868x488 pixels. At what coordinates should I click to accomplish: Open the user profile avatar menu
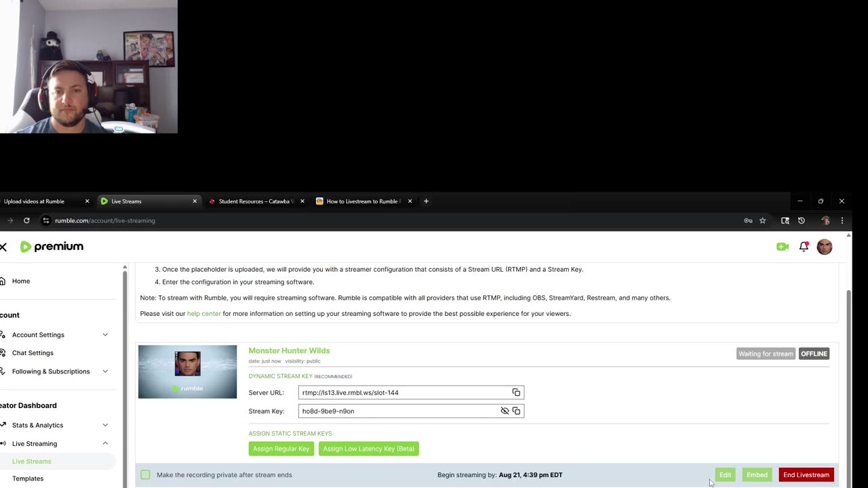point(825,247)
